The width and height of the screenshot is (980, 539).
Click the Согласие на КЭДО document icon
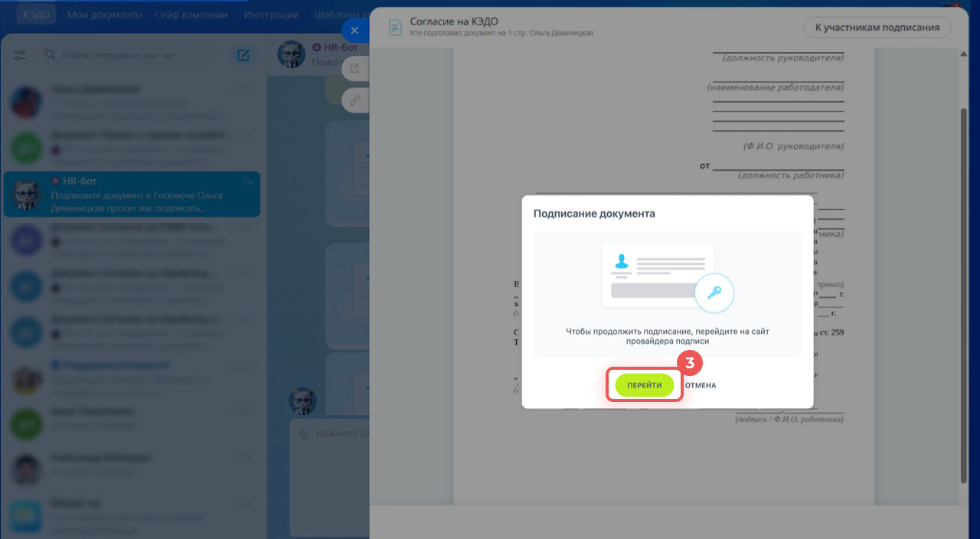pos(395,28)
